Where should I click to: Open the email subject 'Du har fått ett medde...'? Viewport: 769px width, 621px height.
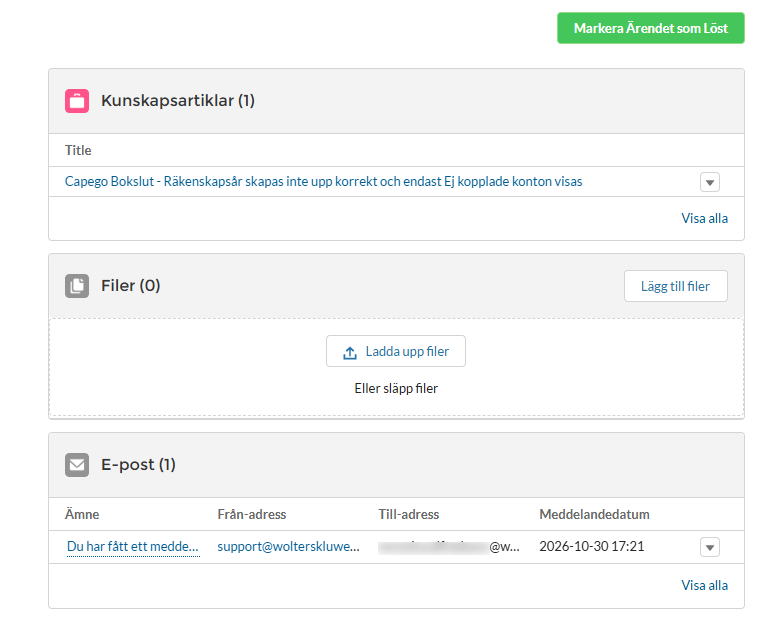pos(132,546)
